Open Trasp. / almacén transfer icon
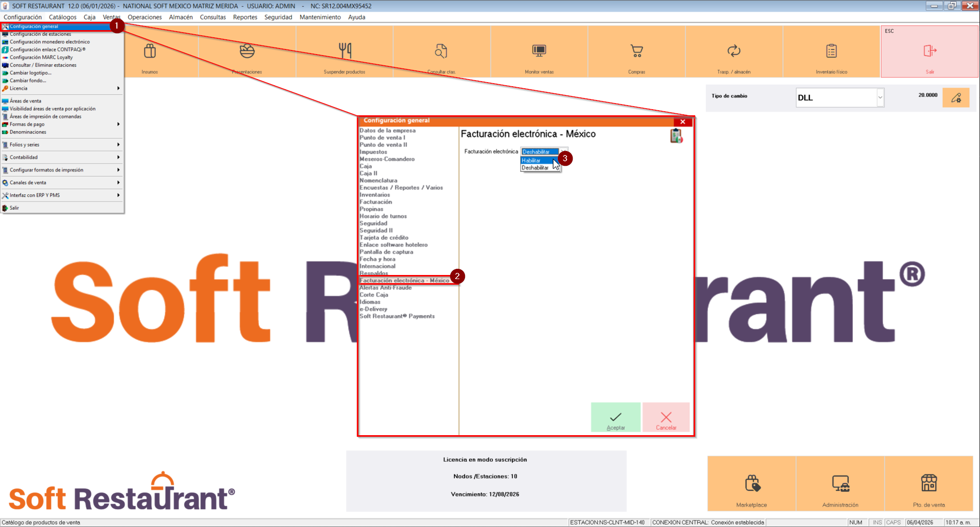This screenshot has height=527, width=980. pyautogui.click(x=733, y=51)
